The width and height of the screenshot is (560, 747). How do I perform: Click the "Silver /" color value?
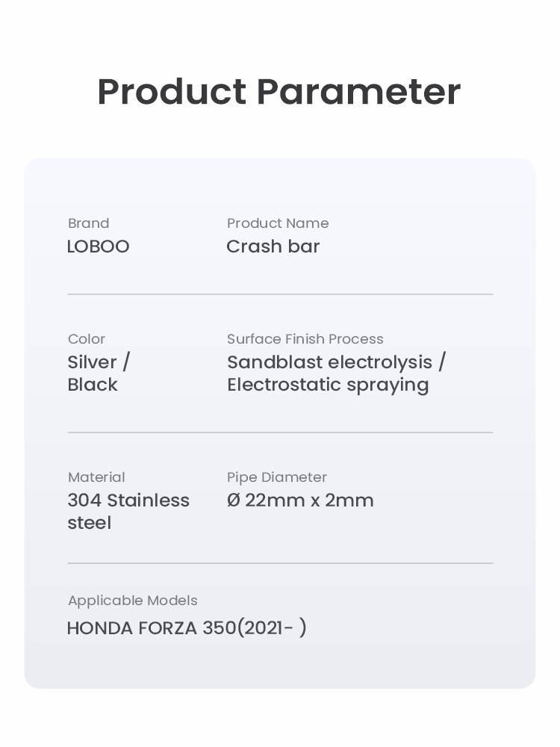[99, 362]
